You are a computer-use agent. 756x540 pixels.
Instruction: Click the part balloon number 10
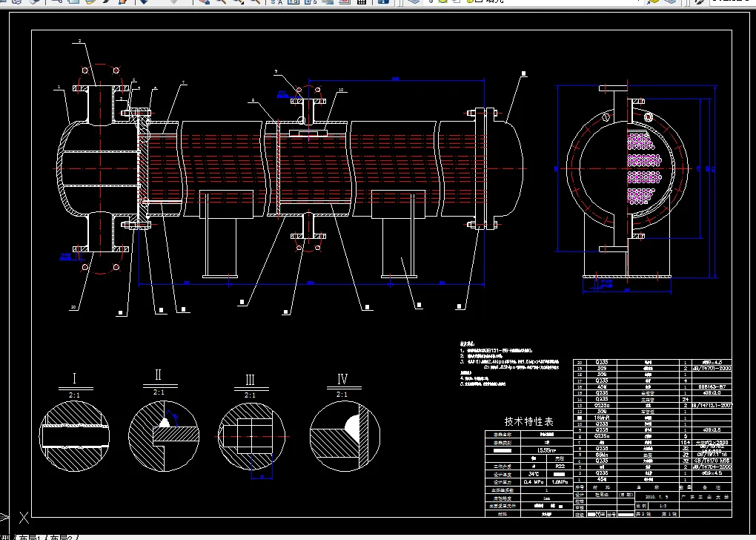pos(341,90)
